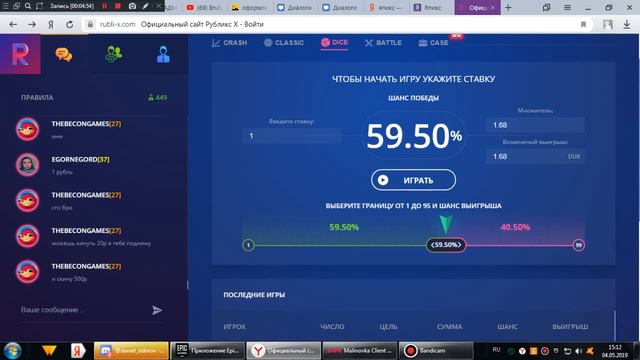Click EGORNEGORD's avatar in the chat
The width and height of the screenshot is (640, 360).
click(27, 164)
